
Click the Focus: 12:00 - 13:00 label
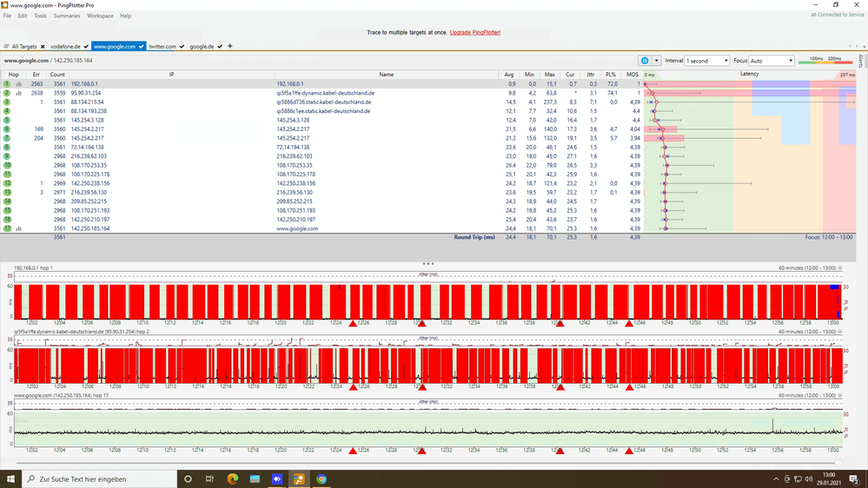point(829,237)
